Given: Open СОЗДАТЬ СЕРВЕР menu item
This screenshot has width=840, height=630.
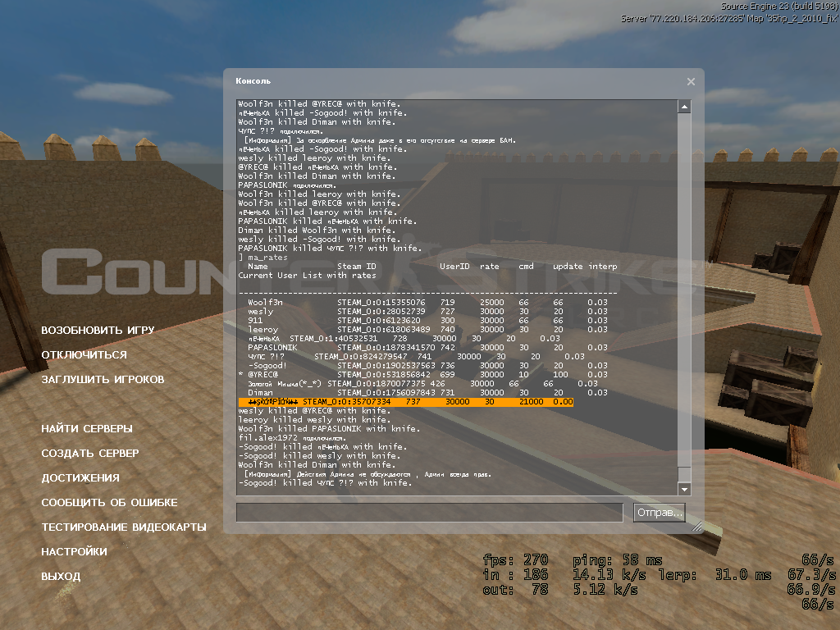Looking at the screenshot, I should tap(90, 453).
